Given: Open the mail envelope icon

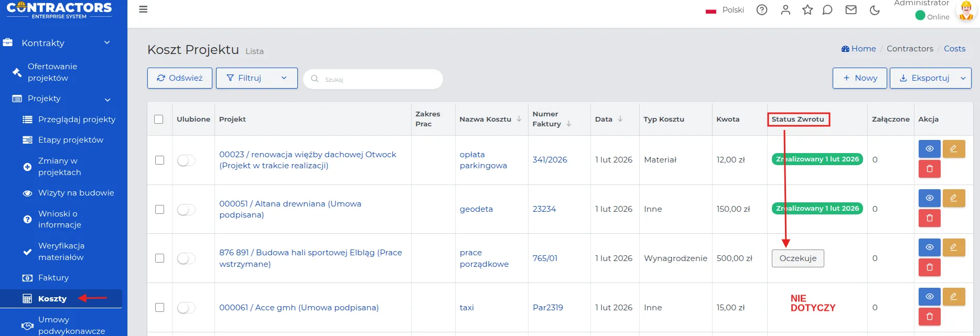Looking at the screenshot, I should click(851, 10).
